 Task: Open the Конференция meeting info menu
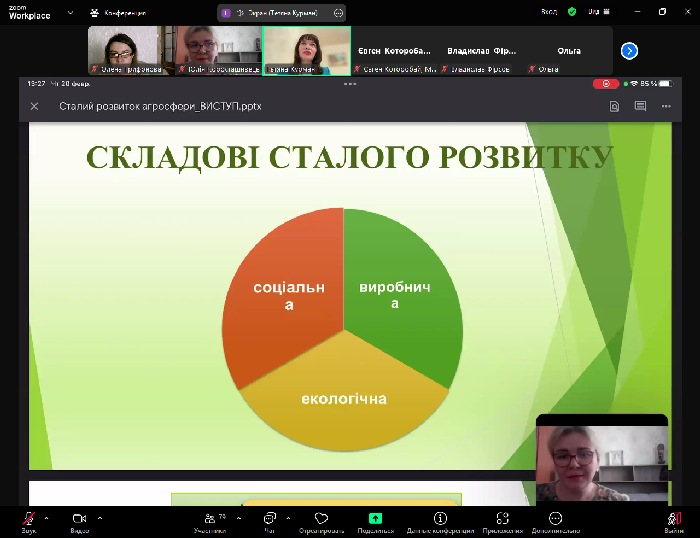click(118, 12)
